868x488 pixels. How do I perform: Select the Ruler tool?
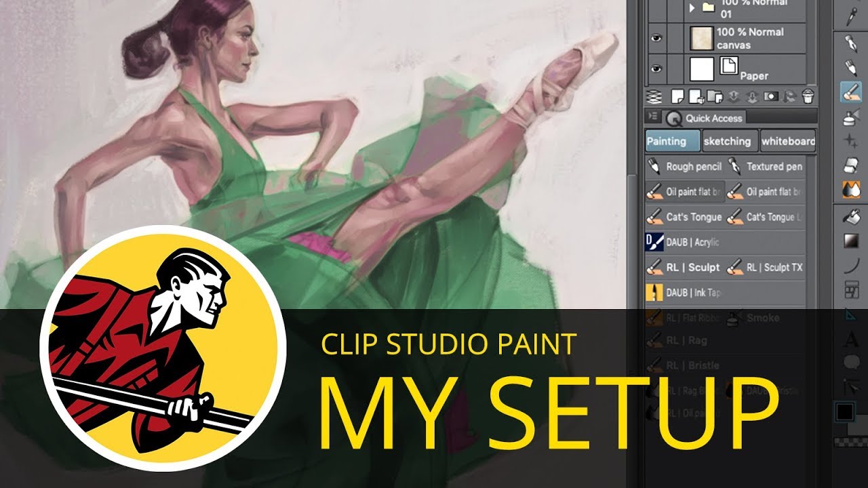click(x=851, y=314)
